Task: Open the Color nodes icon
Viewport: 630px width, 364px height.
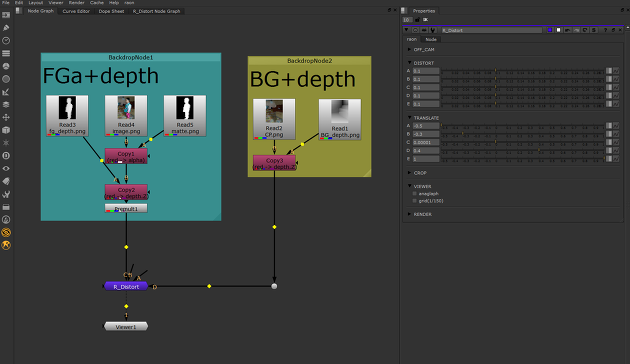Action: point(6,66)
